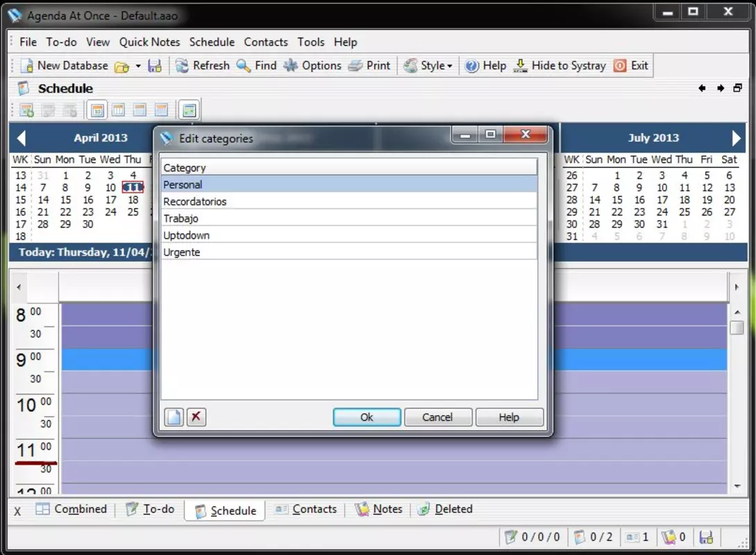Click the save floppy disk icon in toolbar
Screen dimensions: 756x555
pyautogui.click(x=155, y=66)
